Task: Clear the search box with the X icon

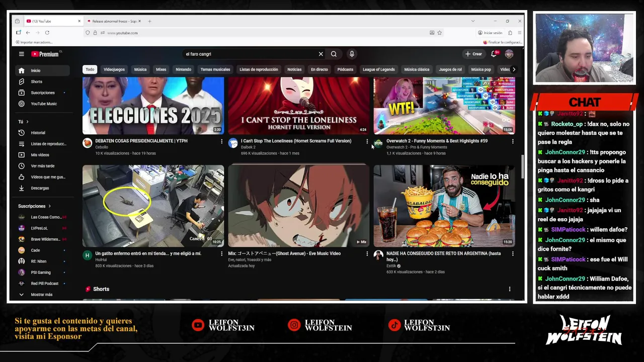Action: (x=320, y=54)
